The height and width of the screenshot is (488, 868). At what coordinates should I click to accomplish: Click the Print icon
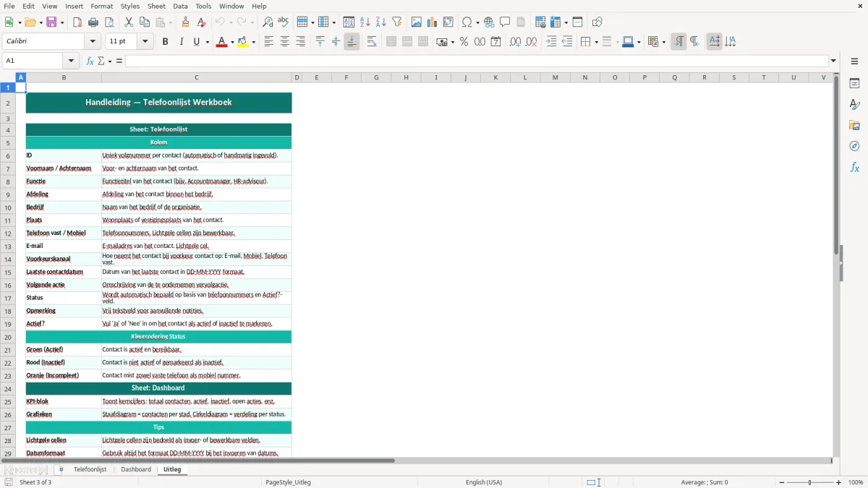(x=93, y=22)
